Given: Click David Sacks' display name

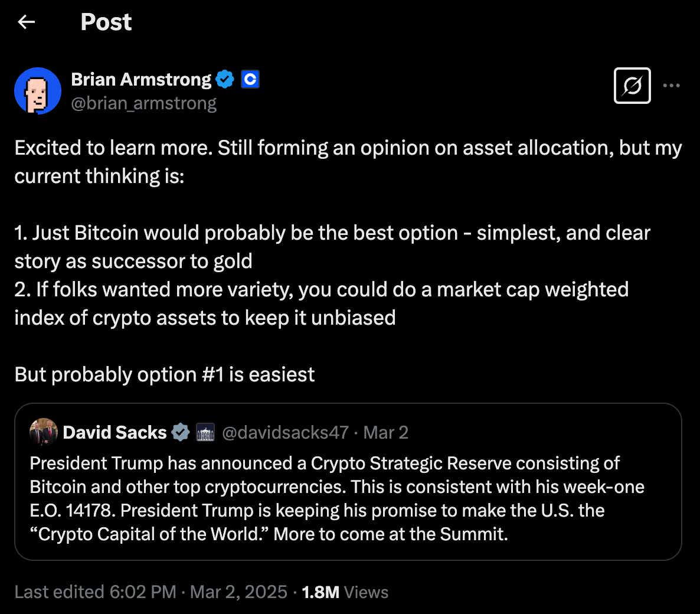Looking at the screenshot, I should click(115, 432).
